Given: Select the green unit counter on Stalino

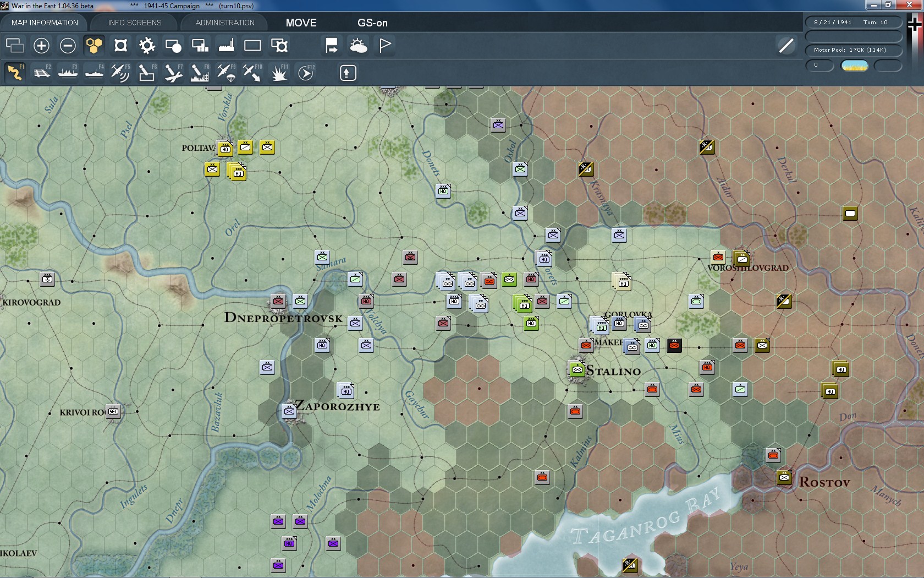Looking at the screenshot, I should [577, 369].
